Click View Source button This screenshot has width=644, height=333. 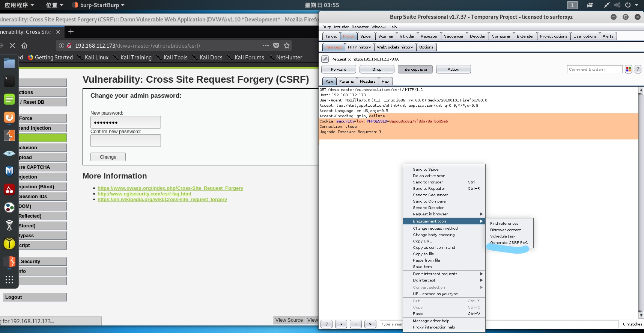[289, 320]
